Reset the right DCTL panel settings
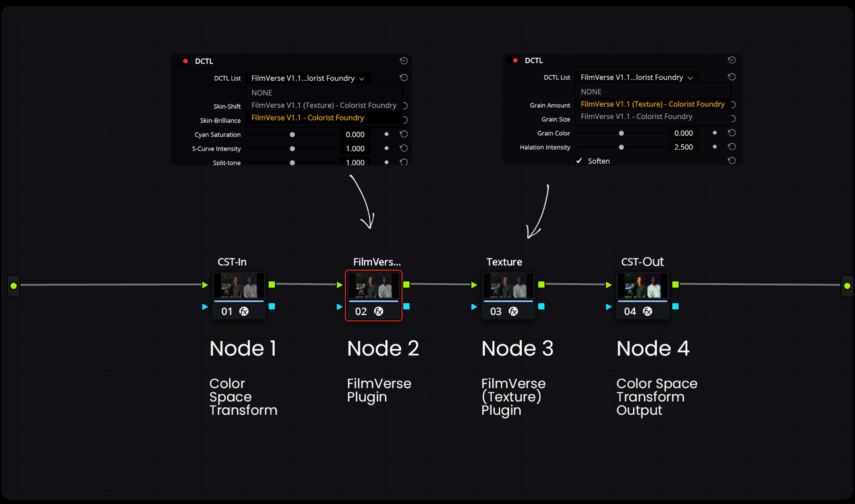The image size is (855, 504). click(x=731, y=60)
